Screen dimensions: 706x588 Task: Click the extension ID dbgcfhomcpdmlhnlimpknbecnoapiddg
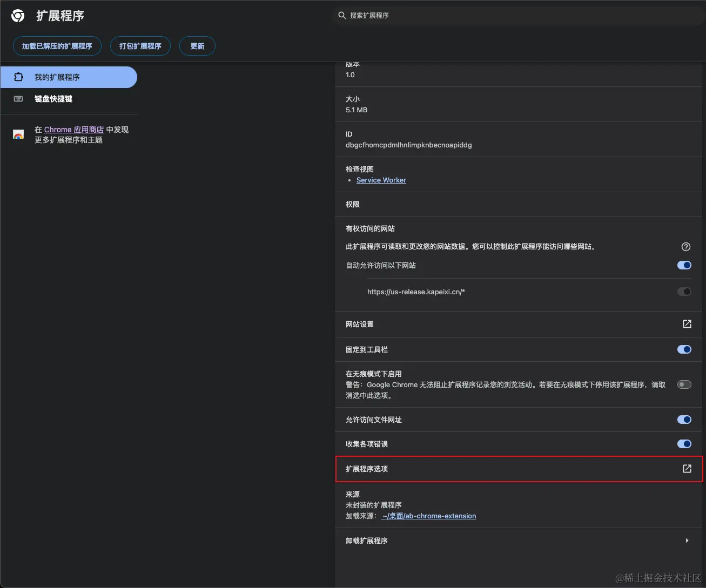coord(409,145)
